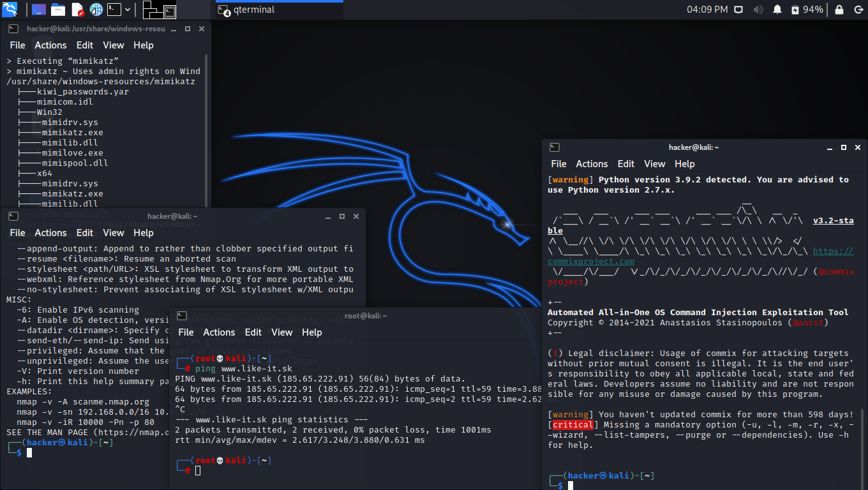The image size is (868, 490).
Task: Click the "-V: Print version number" line
Action: coord(78,371)
